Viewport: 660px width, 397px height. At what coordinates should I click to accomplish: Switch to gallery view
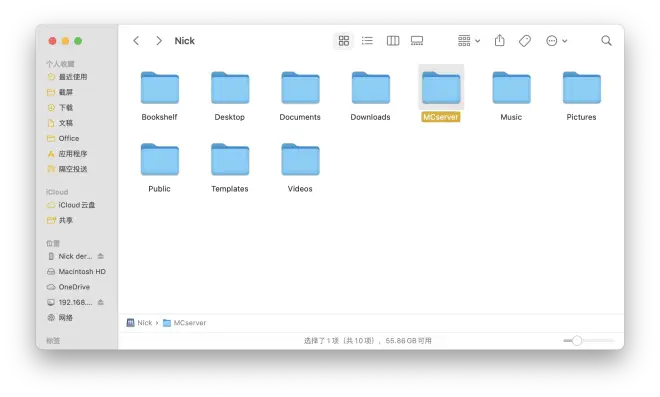(x=417, y=41)
